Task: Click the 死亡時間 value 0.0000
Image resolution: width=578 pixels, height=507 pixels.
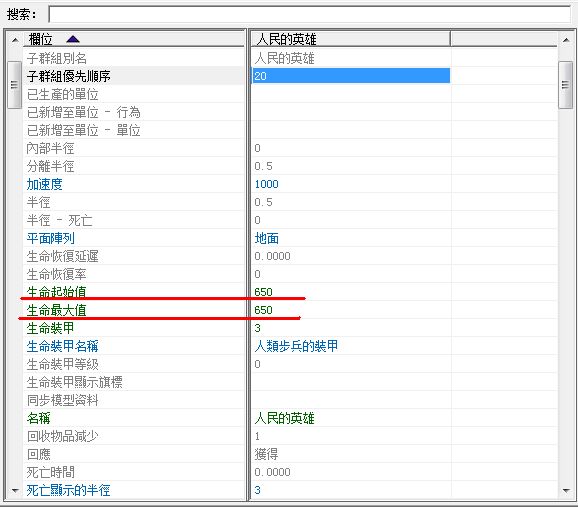Action: click(272, 472)
